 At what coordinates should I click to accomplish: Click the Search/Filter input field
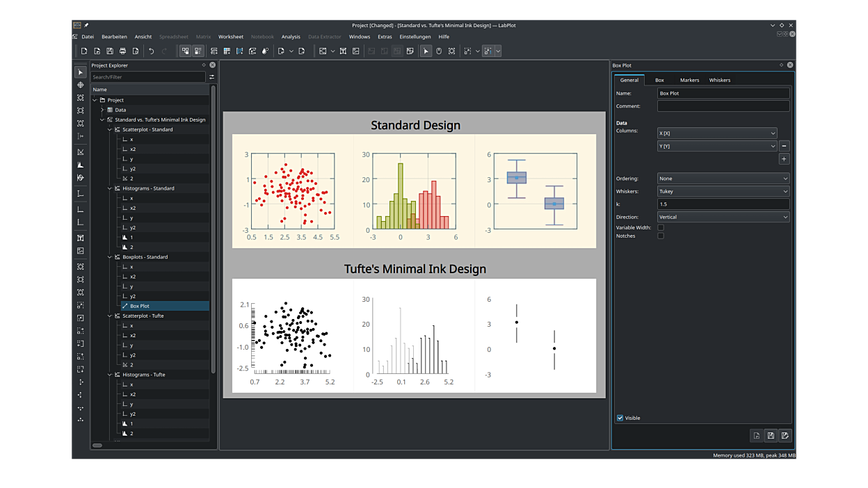147,77
